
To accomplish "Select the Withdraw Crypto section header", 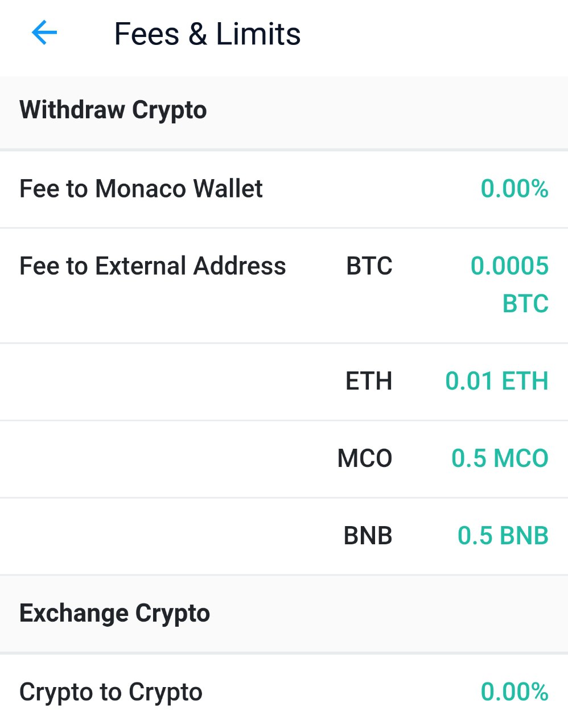I will click(x=113, y=110).
